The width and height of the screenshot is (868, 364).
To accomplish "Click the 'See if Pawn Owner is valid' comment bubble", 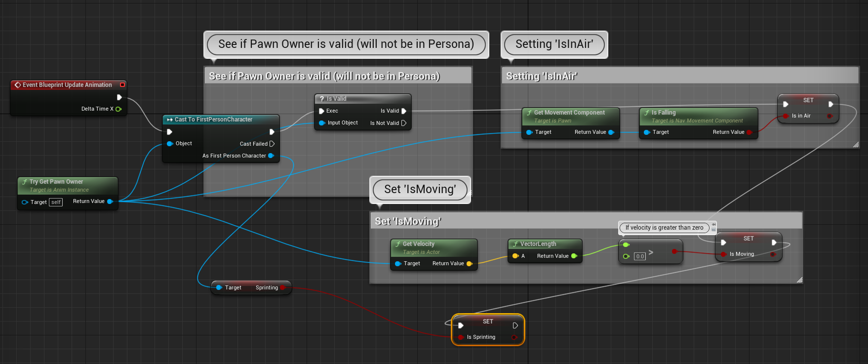I will pyautogui.click(x=346, y=44).
